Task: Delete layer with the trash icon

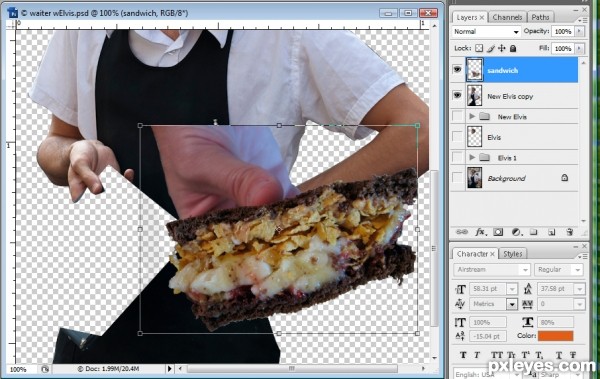Action: [569, 232]
